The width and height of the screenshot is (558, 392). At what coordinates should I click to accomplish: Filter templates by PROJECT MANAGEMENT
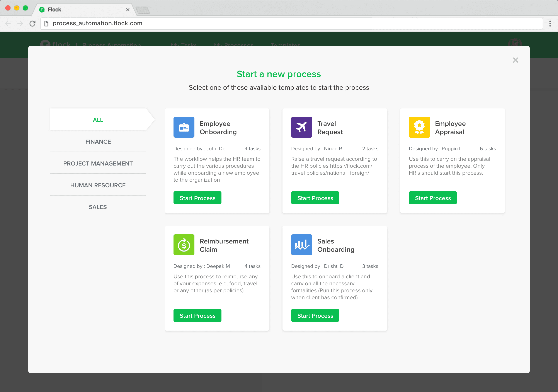pos(98,164)
